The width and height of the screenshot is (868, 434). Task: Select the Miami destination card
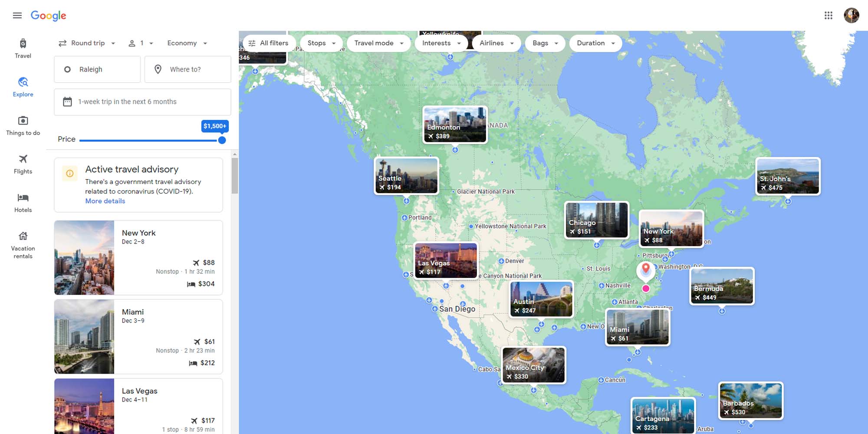pos(138,337)
